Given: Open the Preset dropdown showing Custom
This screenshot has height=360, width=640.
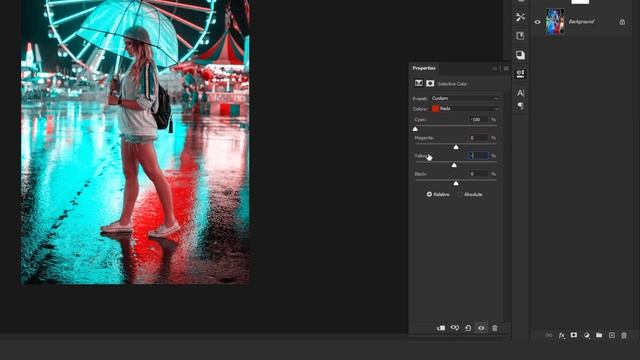Looking at the screenshot, I should pos(465,98).
